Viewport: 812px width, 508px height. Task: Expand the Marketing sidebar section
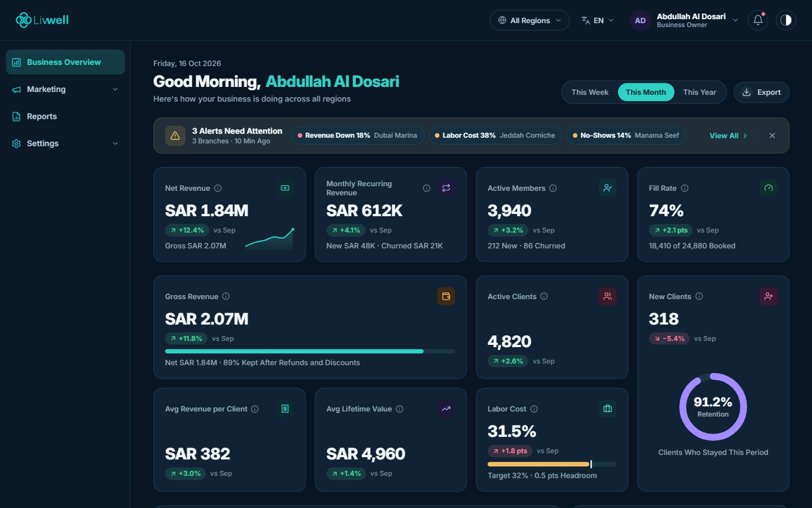coord(65,89)
